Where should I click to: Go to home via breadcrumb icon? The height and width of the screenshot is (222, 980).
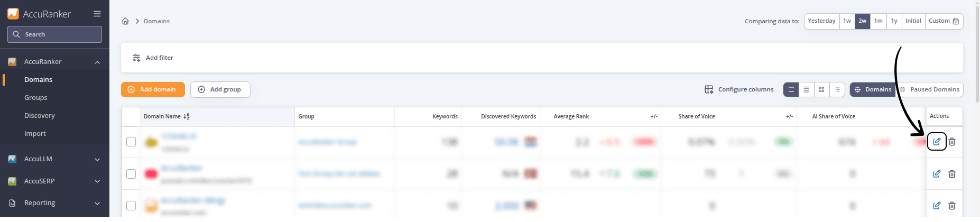coord(125,21)
